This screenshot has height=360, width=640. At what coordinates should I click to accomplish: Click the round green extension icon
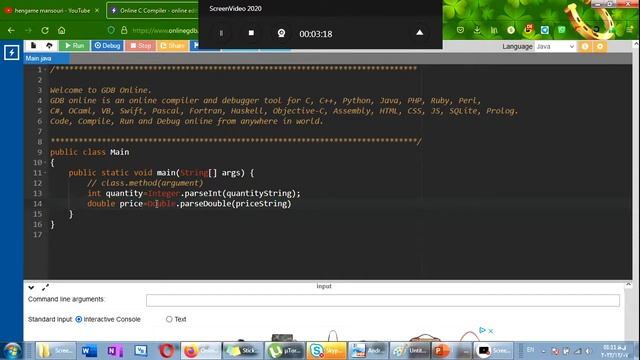[511, 30]
